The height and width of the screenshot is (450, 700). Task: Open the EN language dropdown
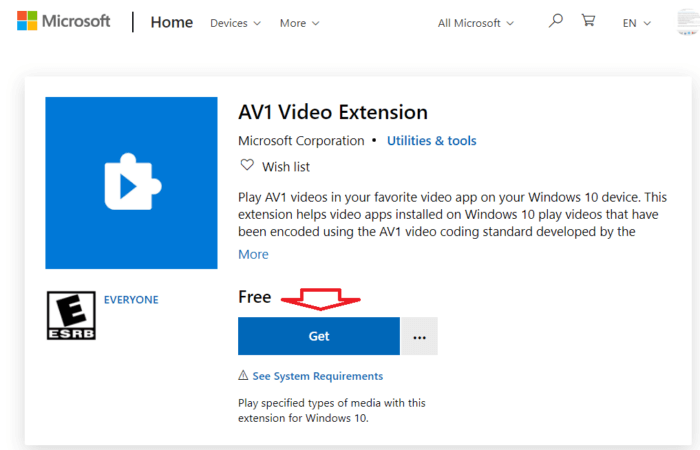point(637,23)
